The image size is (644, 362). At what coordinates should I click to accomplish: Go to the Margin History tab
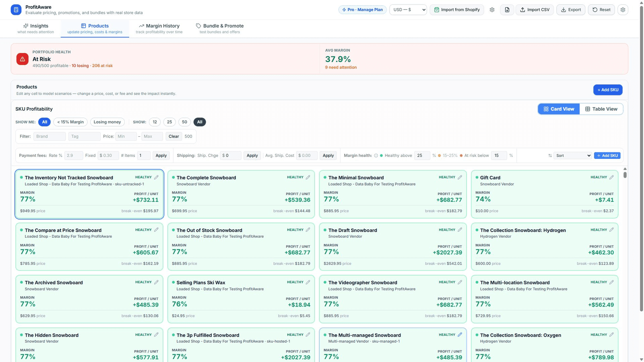pos(159,28)
